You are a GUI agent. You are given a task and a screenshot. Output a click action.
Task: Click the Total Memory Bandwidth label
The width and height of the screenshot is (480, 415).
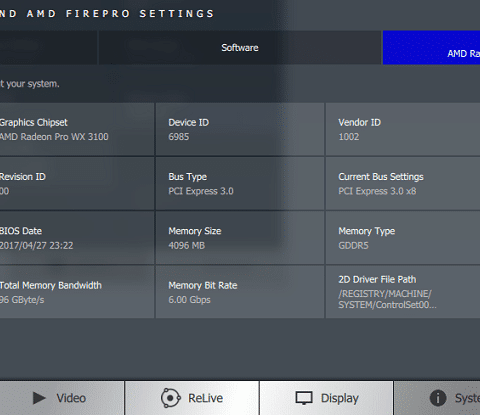tap(51, 285)
